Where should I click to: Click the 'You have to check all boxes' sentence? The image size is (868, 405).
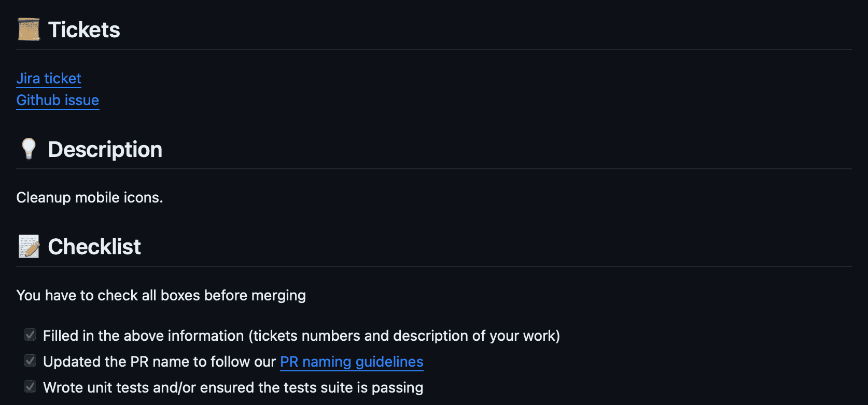coord(161,295)
